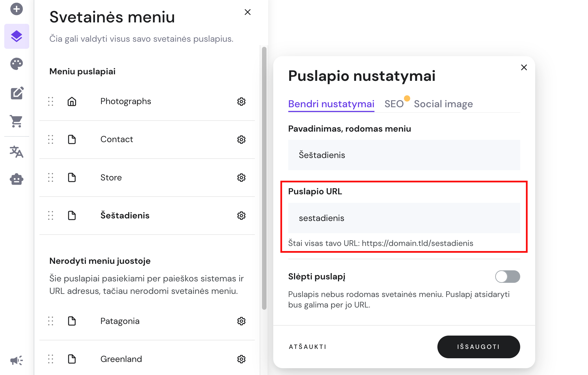The image size is (588, 375).
Task: Switch to the SEO tab
Action: 394,104
